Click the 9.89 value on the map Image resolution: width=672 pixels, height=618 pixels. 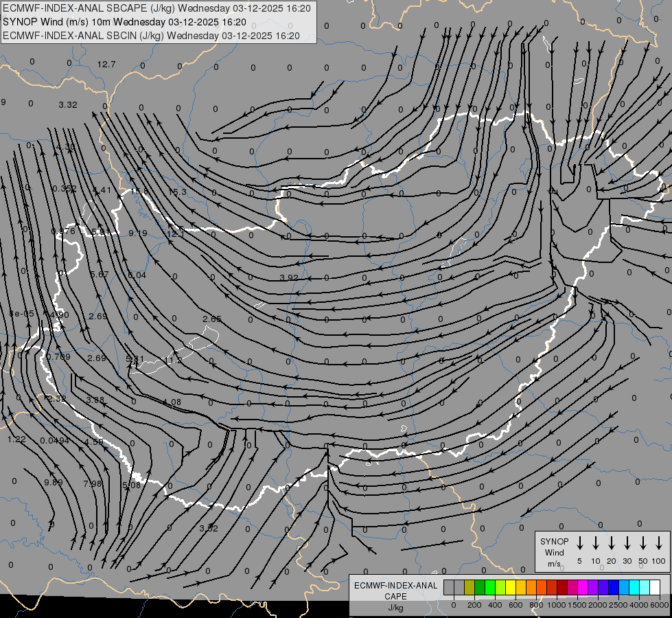tap(54, 483)
